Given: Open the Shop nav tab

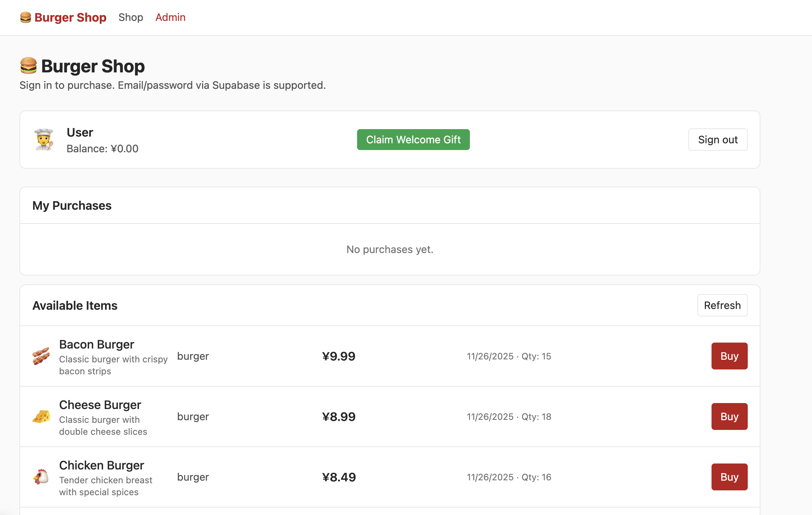Looking at the screenshot, I should pos(131,18).
